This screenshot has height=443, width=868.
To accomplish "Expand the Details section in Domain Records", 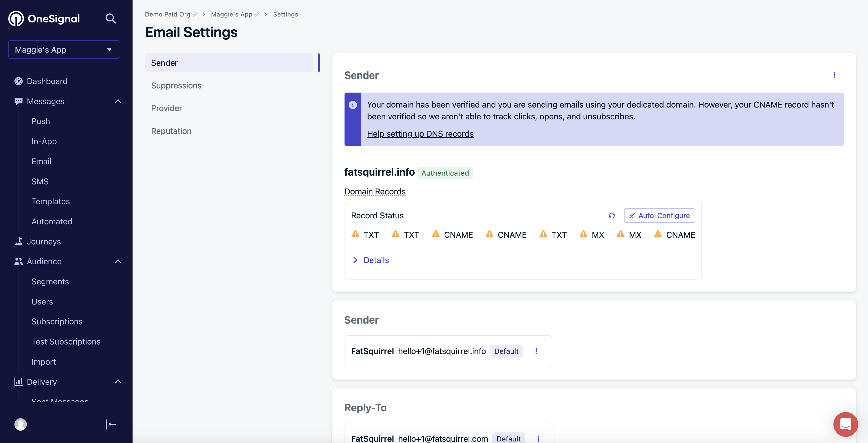I will point(370,260).
